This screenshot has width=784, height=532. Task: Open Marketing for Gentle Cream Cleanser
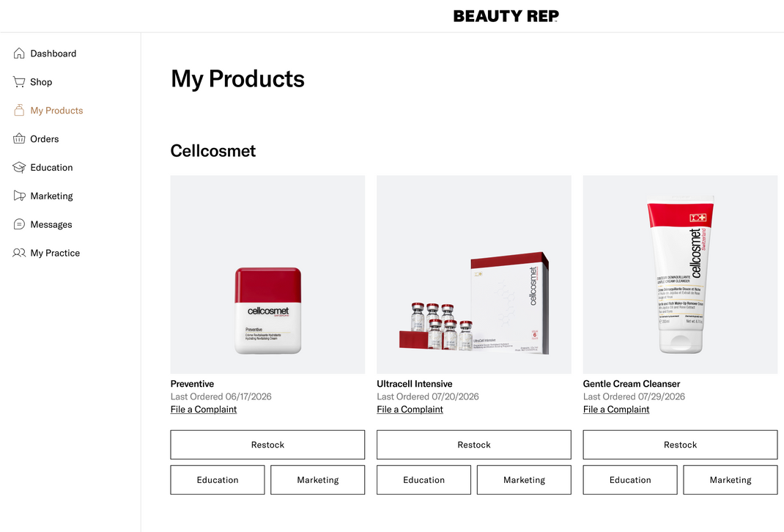point(731,480)
